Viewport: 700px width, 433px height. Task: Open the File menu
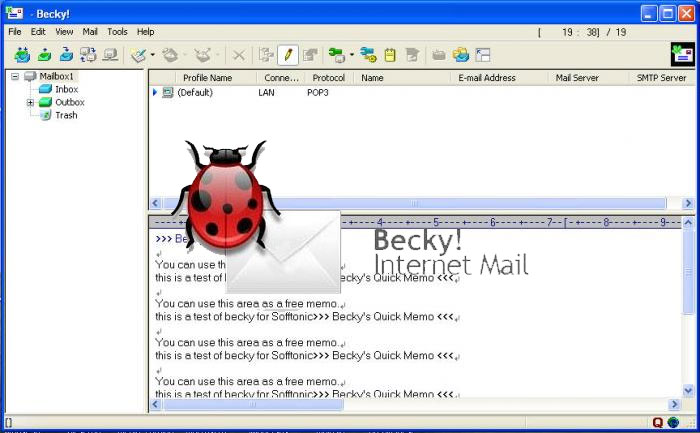(x=15, y=32)
